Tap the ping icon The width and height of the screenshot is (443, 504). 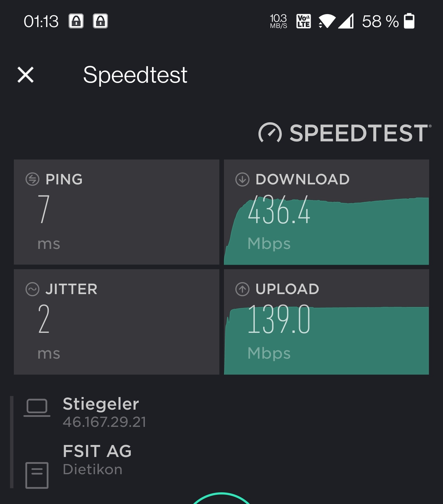pyautogui.click(x=32, y=179)
